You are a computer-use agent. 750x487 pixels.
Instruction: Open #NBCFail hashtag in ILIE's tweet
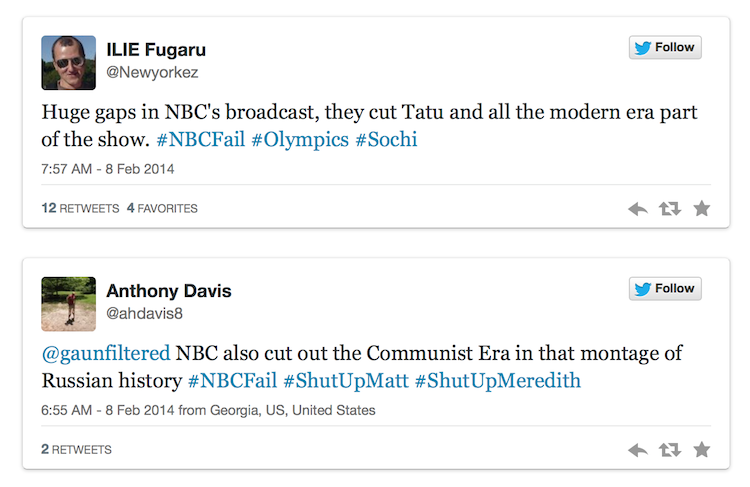(200, 140)
